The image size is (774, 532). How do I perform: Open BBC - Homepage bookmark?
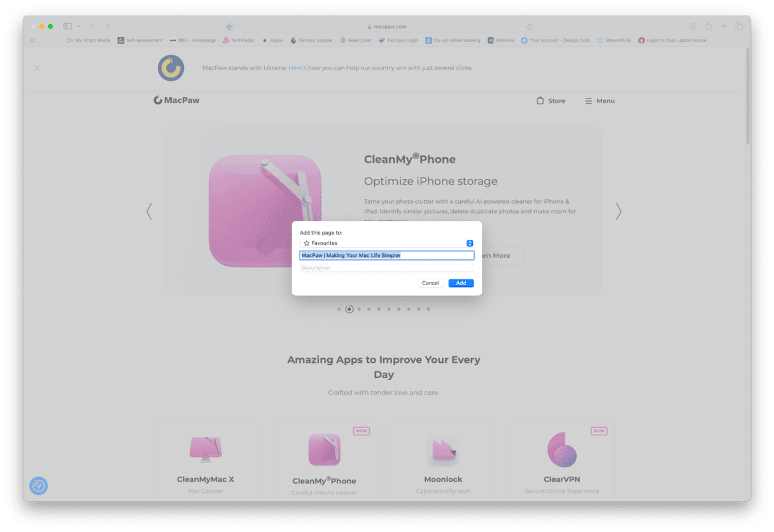(193, 40)
